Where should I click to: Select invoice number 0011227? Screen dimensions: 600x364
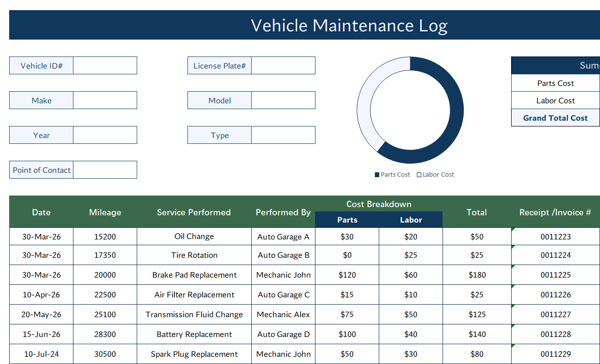(x=556, y=314)
